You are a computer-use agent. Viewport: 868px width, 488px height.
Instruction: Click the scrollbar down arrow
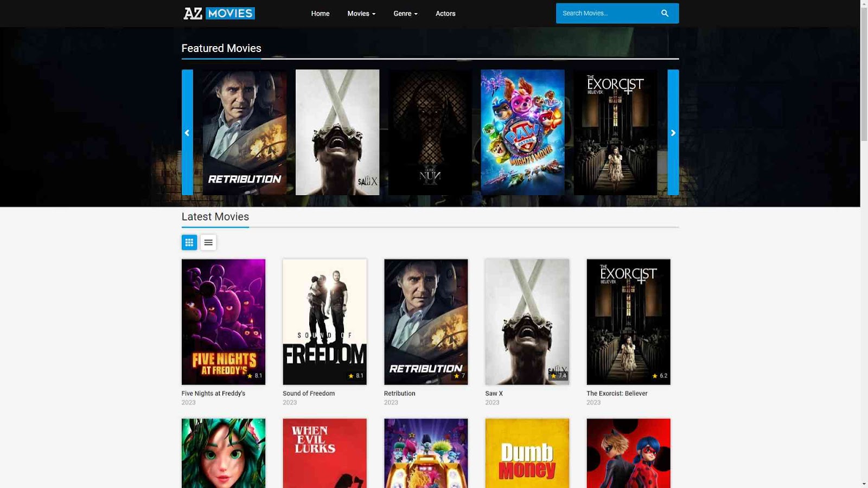pos(864,484)
